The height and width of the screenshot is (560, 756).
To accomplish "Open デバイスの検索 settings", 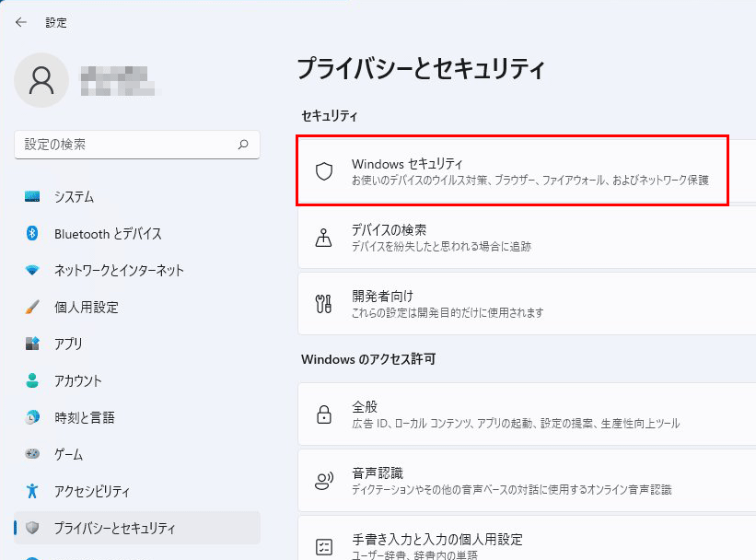I will tap(527, 238).
